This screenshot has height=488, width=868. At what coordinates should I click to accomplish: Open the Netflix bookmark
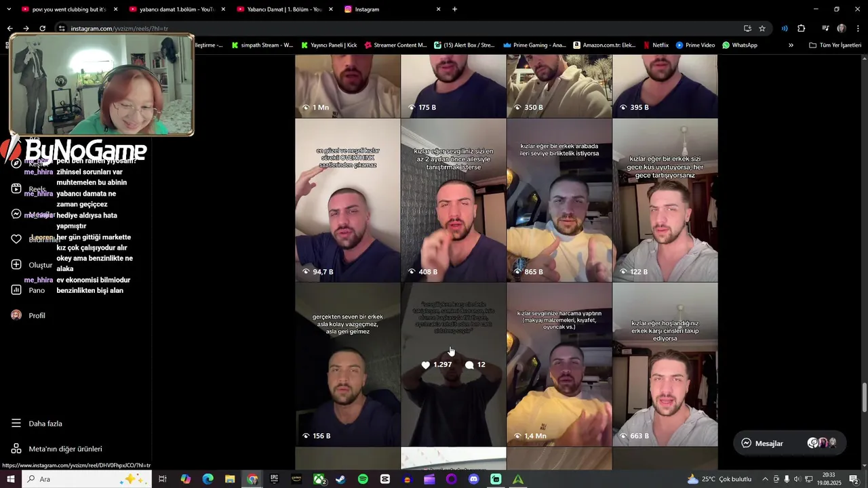[655, 45]
